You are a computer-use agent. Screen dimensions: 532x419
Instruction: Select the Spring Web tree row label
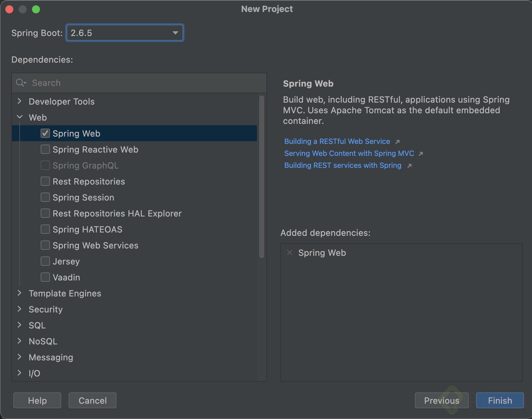coord(76,134)
